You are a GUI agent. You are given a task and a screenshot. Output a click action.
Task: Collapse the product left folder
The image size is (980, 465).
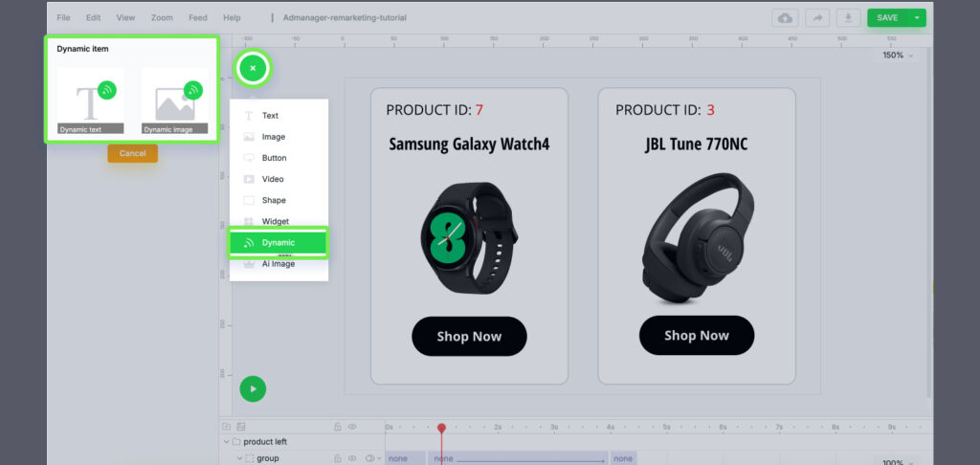pyautogui.click(x=226, y=442)
